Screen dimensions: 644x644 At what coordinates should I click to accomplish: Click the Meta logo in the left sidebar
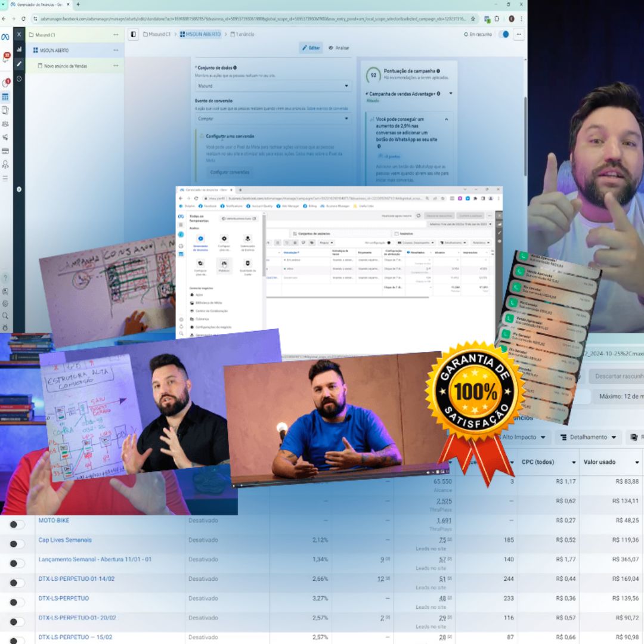coord(5,37)
